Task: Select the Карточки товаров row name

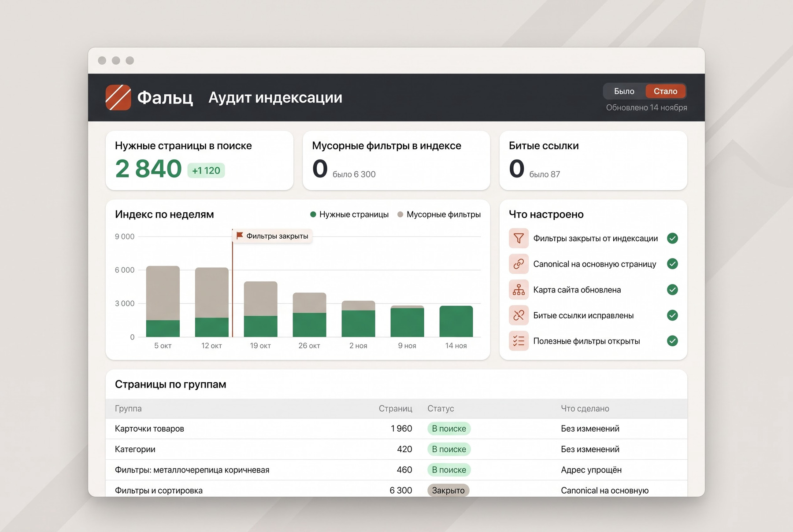Action: pyautogui.click(x=149, y=429)
